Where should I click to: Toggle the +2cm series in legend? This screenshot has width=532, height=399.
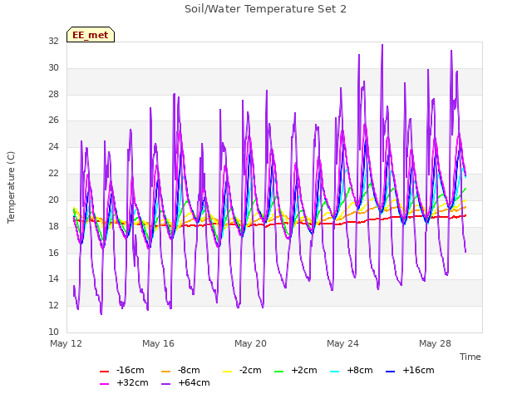coord(296,370)
